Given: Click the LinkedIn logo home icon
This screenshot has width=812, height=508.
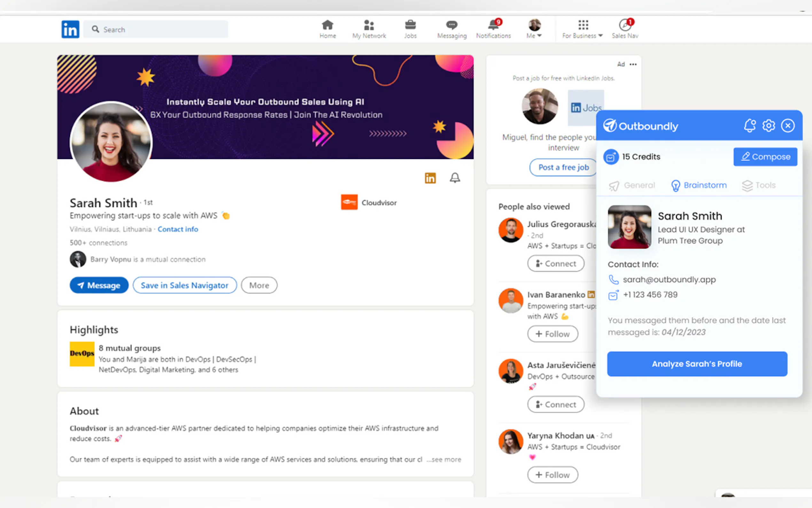Looking at the screenshot, I should [x=70, y=29].
